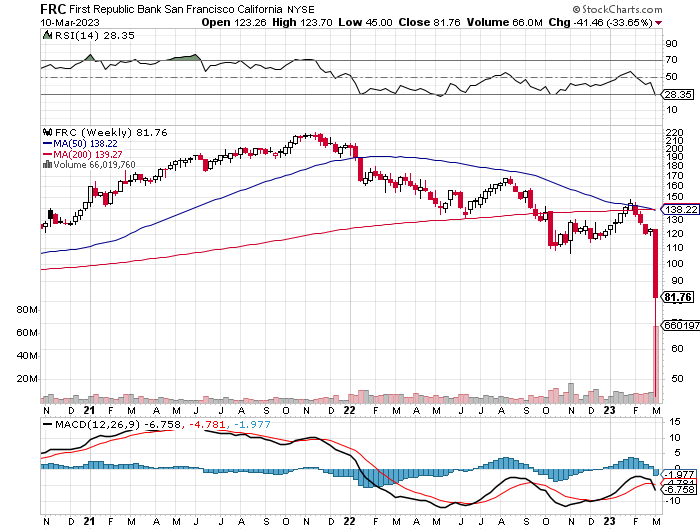
Task: Click the 100 price axis label
Action: (x=674, y=263)
